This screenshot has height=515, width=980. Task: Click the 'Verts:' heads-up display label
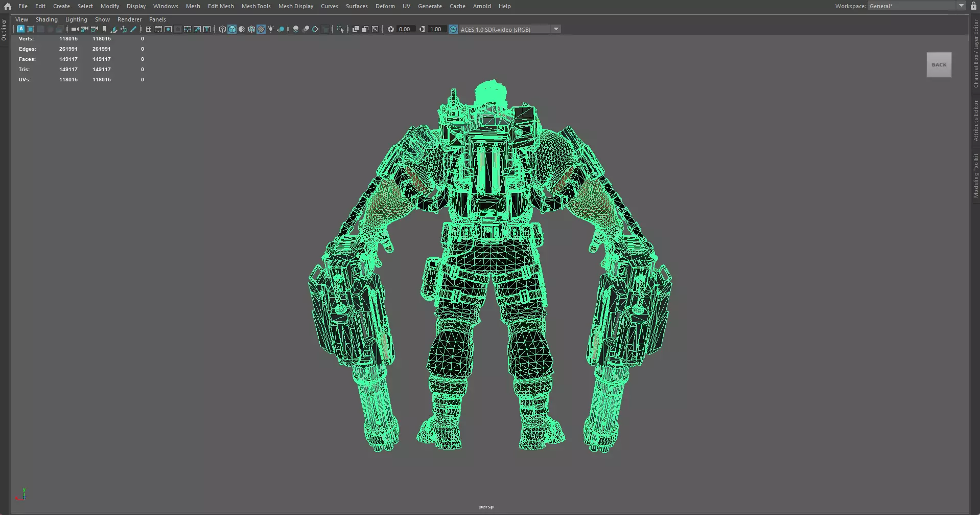[26, 39]
